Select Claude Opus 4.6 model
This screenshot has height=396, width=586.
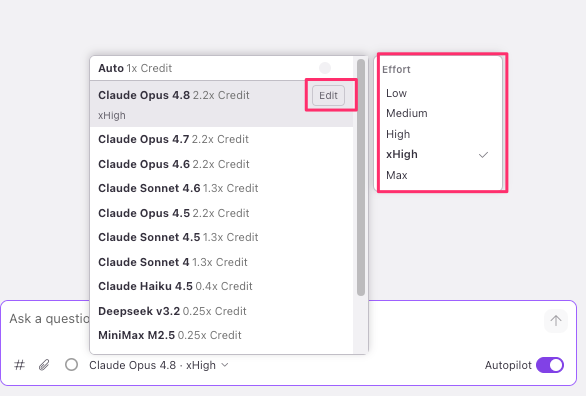coord(221,164)
